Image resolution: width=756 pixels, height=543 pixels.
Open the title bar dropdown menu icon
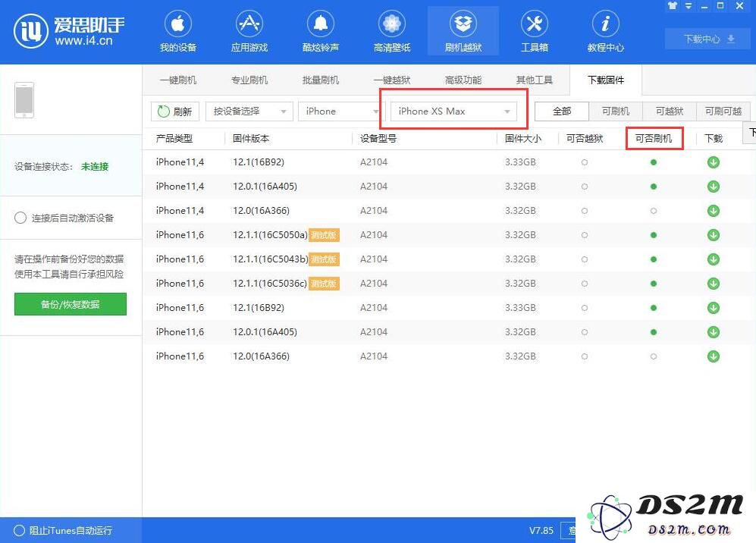click(689, 6)
